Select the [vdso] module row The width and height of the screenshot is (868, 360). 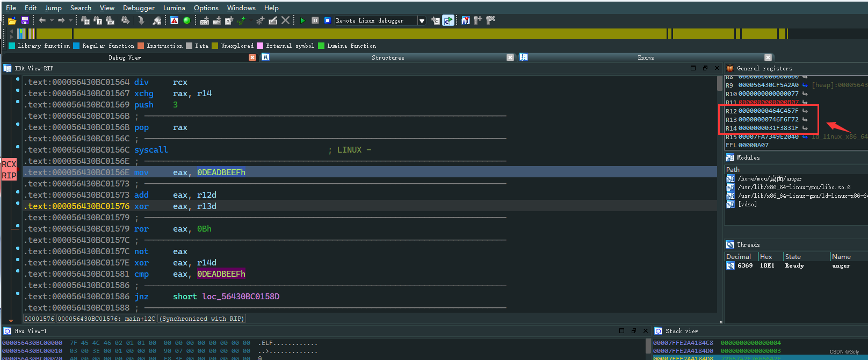796,204
